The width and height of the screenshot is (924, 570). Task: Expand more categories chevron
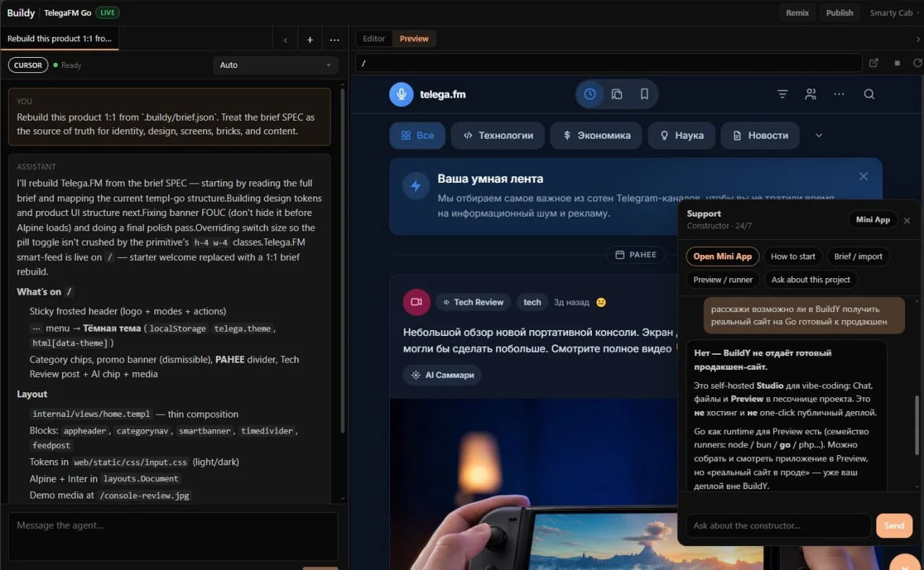[819, 135]
